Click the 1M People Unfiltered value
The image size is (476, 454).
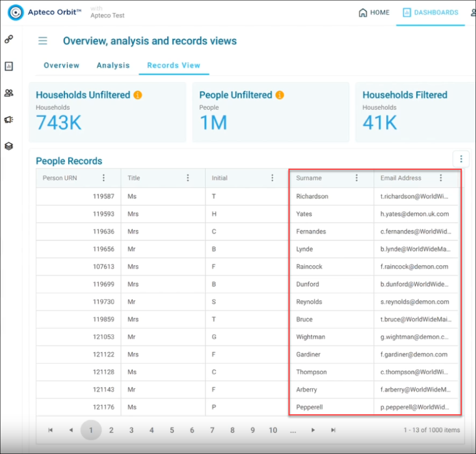(x=213, y=123)
